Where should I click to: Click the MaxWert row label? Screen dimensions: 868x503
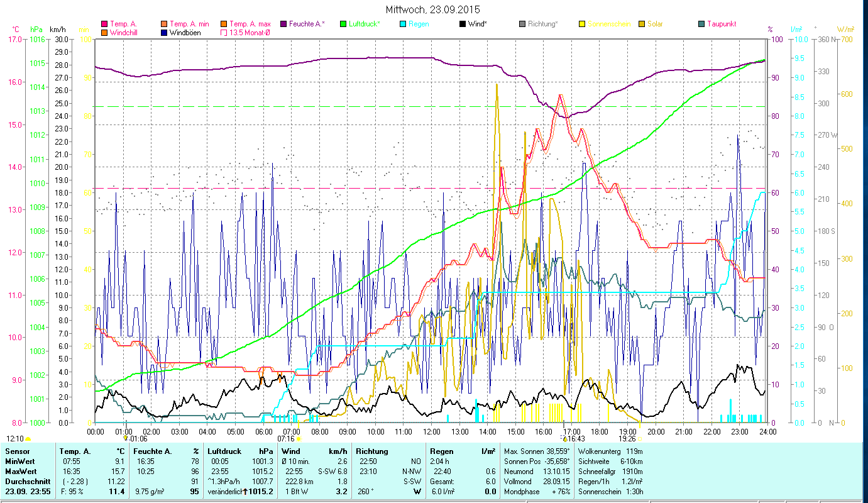(x=19, y=472)
